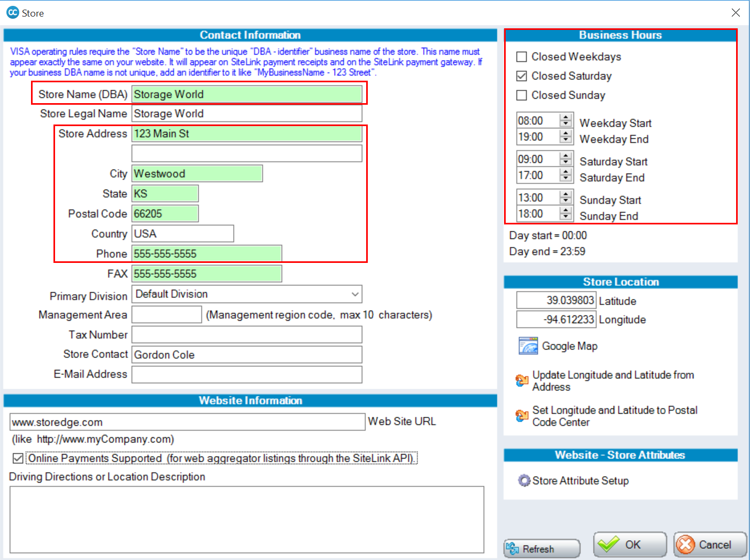Image resolution: width=750 pixels, height=560 pixels.
Task: Click Sunday Start time field 13:00
Action: click(x=538, y=198)
